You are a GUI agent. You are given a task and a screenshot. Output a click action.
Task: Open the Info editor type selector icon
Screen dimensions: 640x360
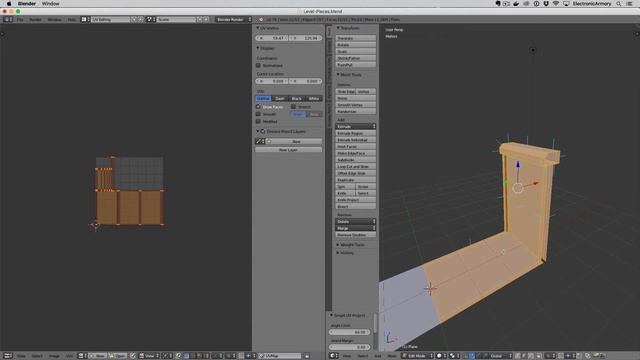(7, 19)
